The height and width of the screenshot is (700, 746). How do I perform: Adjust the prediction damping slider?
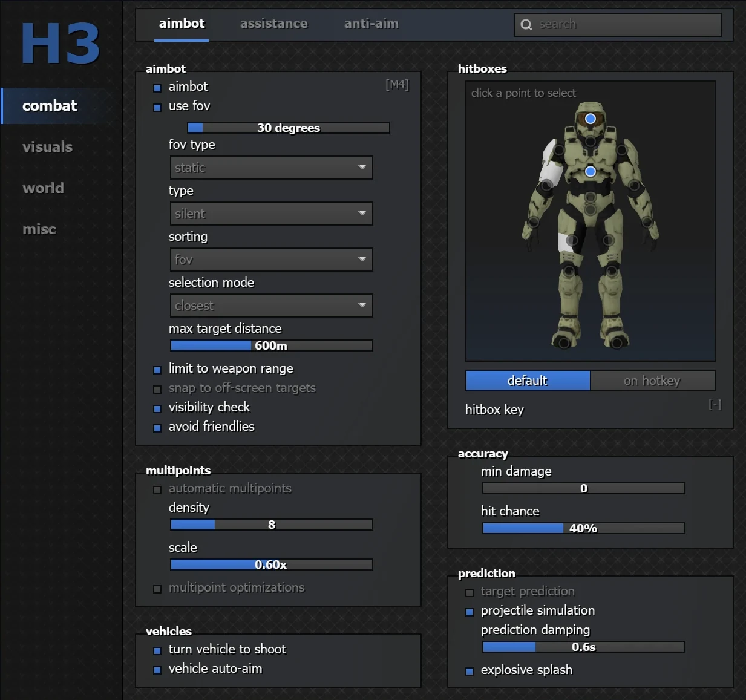[584, 647]
